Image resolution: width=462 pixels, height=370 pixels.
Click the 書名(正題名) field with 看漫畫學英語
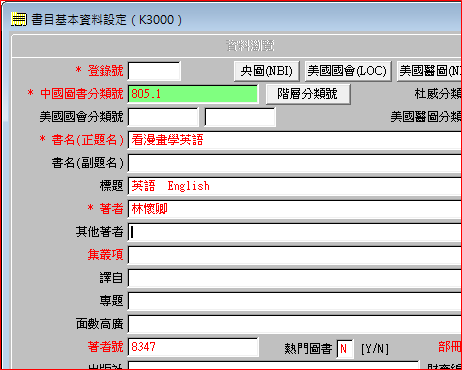(x=295, y=140)
